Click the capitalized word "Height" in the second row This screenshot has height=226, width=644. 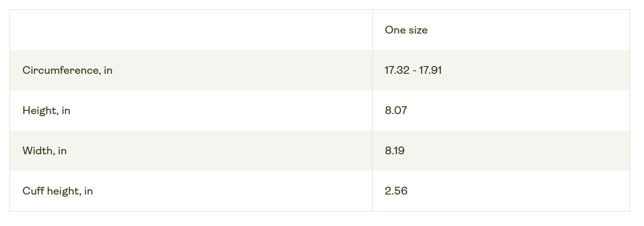tap(39, 110)
